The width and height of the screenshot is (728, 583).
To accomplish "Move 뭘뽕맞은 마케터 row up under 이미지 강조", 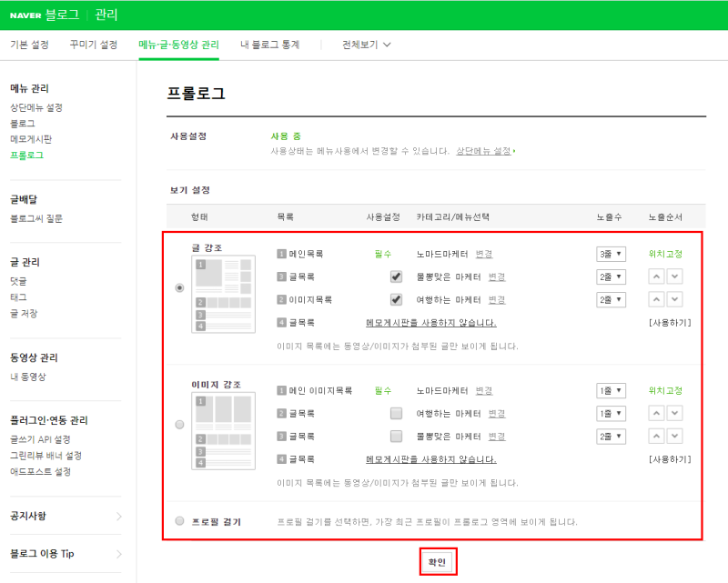I will pyautogui.click(x=656, y=436).
